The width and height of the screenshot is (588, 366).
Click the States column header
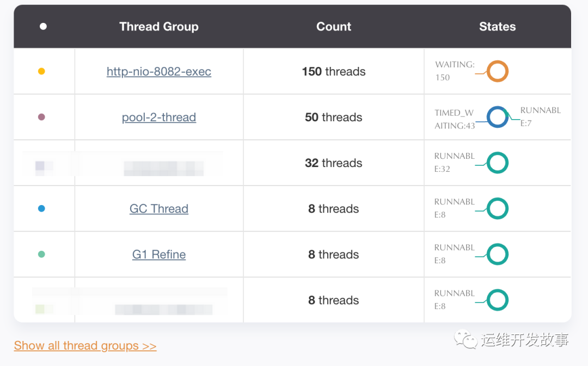[x=497, y=27]
